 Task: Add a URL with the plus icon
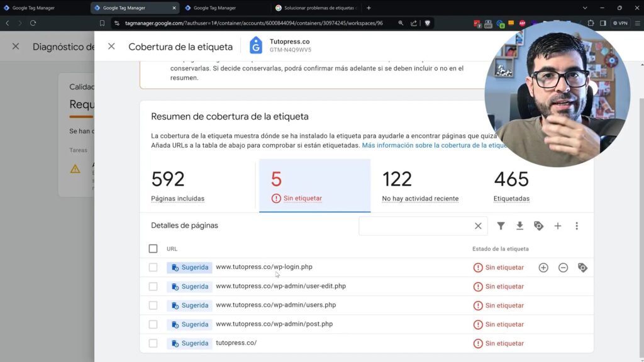click(x=557, y=226)
